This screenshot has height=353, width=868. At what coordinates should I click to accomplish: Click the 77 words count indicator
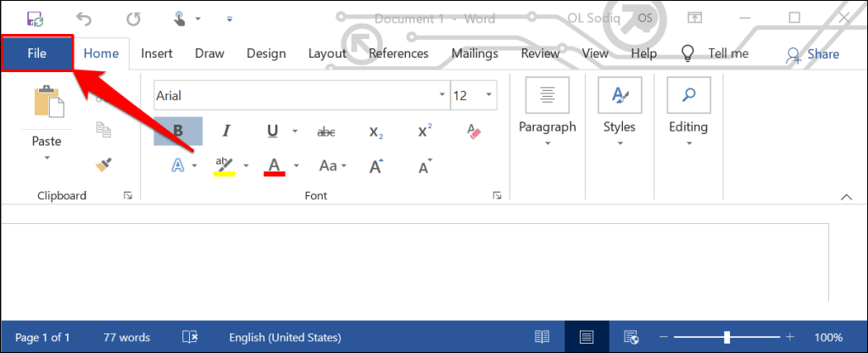(126, 337)
